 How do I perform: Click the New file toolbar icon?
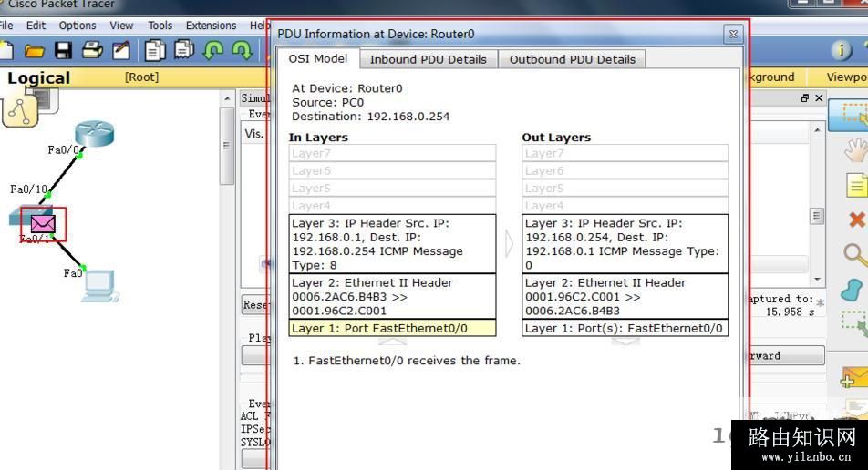click(x=5, y=51)
